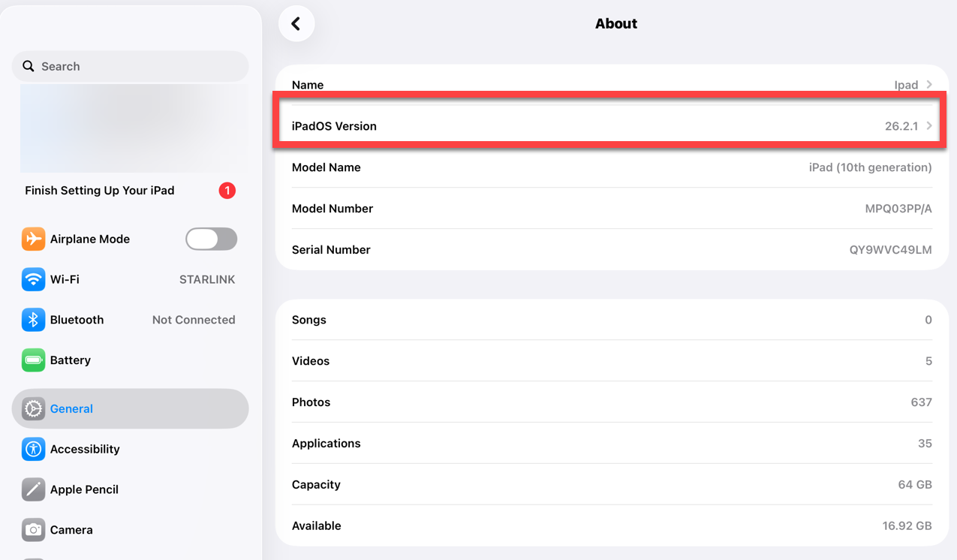The image size is (957, 560).
Task: Open Bluetooth settings in sidebar
Action: (x=131, y=320)
